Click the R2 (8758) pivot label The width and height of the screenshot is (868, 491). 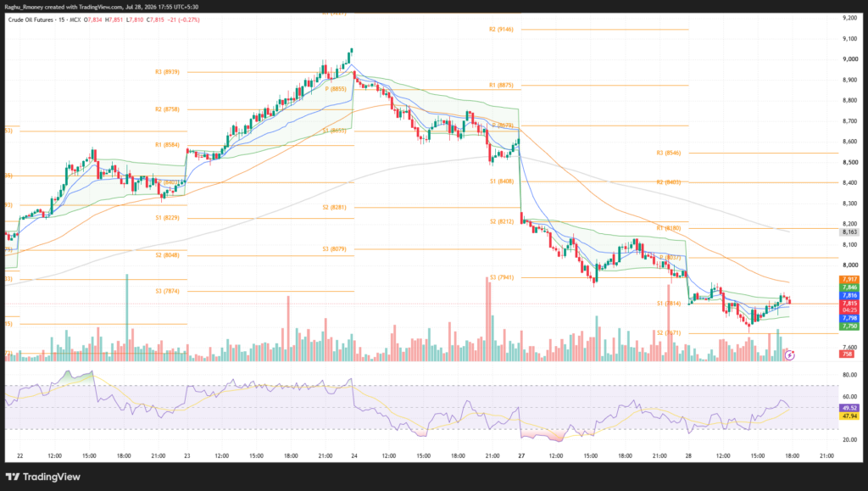coord(167,109)
